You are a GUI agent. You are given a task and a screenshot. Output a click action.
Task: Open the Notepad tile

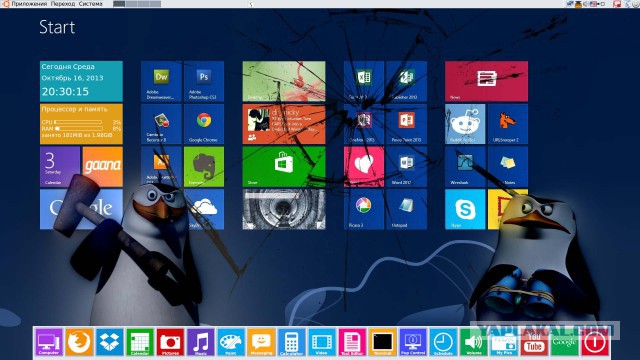click(x=407, y=209)
